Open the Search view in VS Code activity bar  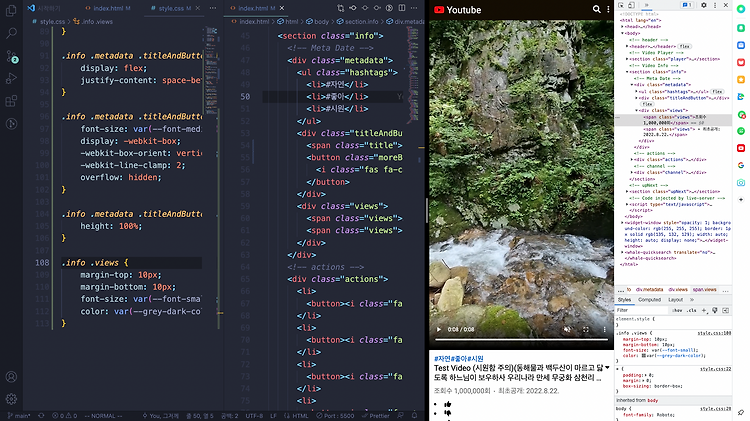point(11,33)
